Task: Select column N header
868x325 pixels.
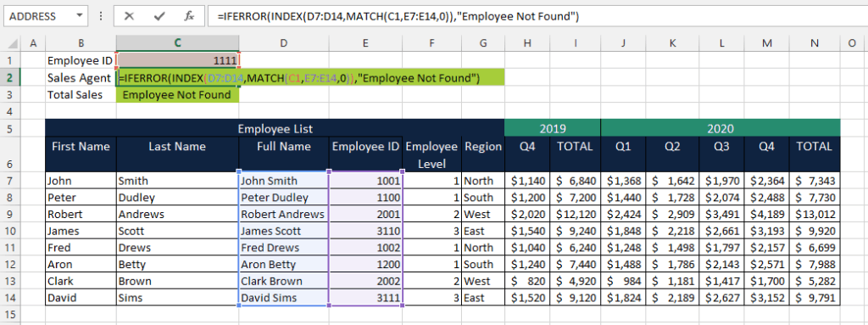Action: point(815,43)
